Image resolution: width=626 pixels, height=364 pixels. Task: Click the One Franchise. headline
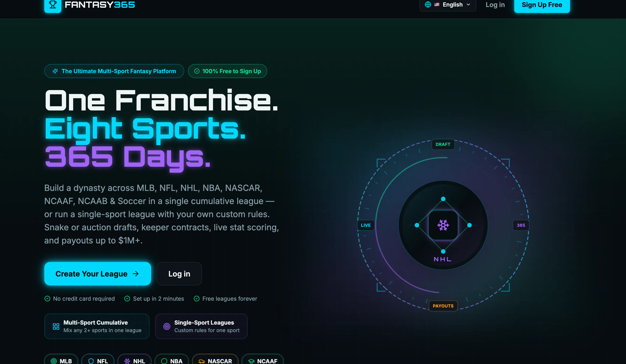161,100
